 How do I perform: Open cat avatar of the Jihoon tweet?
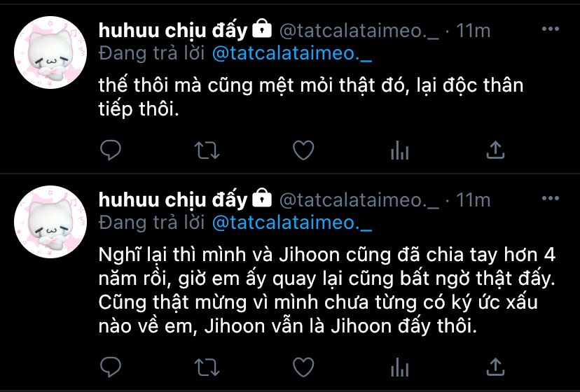tap(50, 222)
